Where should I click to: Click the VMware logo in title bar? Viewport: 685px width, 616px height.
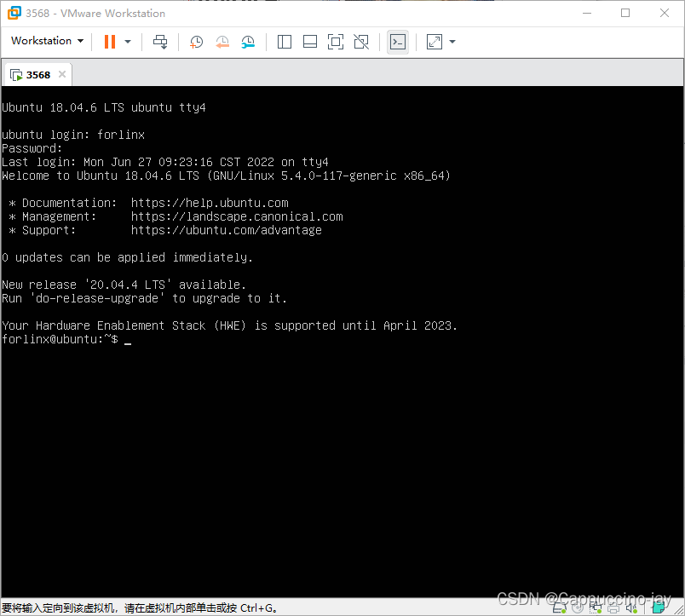[14, 13]
